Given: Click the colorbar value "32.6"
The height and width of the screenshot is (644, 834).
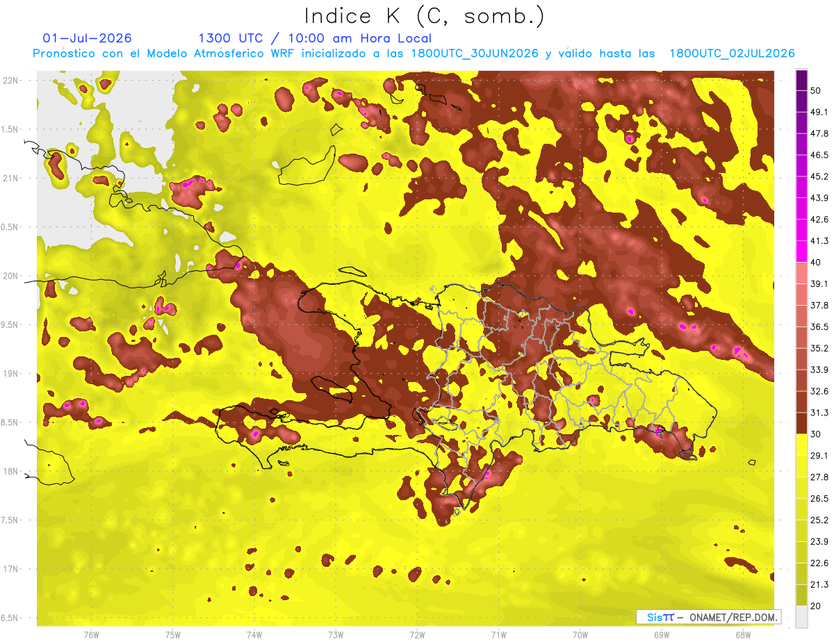Looking at the screenshot, I should coord(819,391).
